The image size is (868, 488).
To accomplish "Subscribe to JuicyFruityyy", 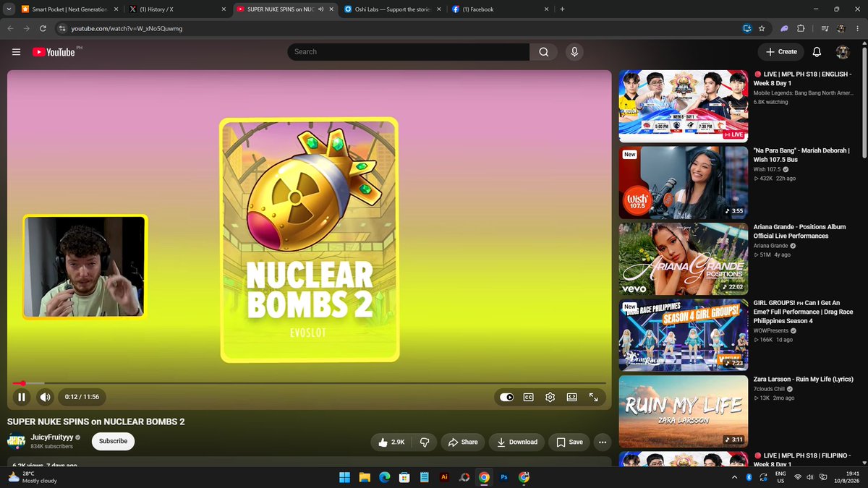I will (x=113, y=441).
